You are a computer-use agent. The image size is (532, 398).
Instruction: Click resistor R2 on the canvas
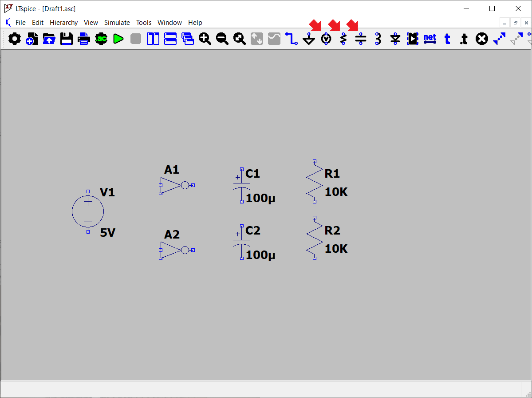click(x=314, y=238)
